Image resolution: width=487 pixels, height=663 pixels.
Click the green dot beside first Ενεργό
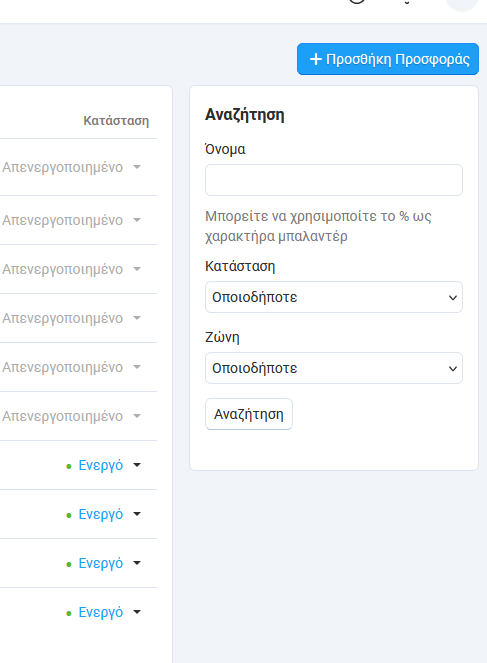pos(69,466)
